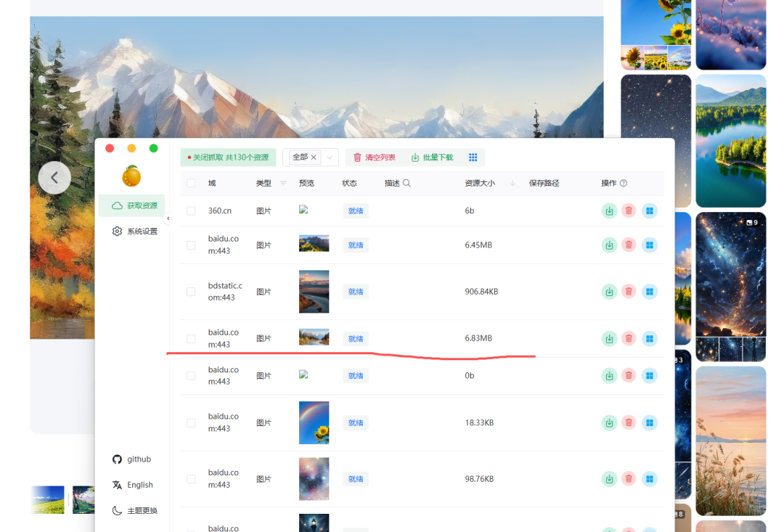784x532 pixels.
Task: Toggle the select-all checkbox in table header
Action: [x=190, y=183]
